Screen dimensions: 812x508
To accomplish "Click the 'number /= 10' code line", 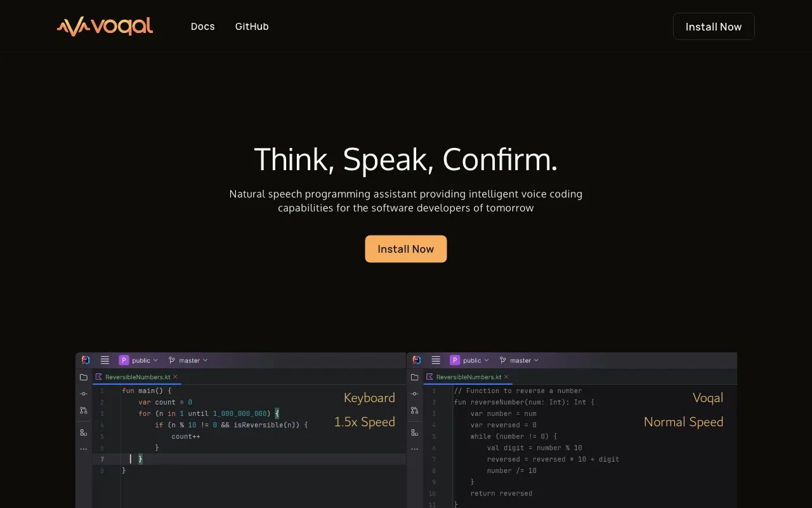I will click(512, 471).
